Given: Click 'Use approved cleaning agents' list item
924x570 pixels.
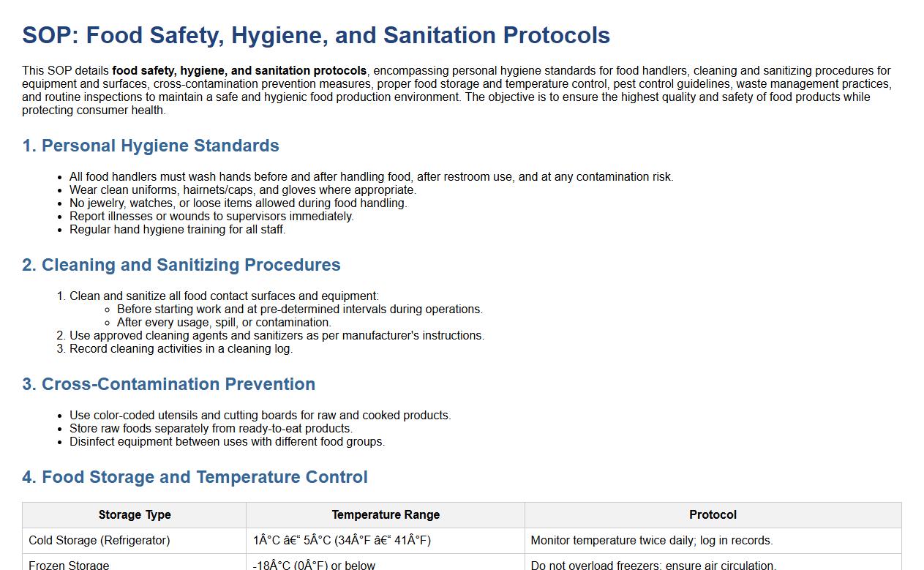Looking at the screenshot, I should point(277,335).
